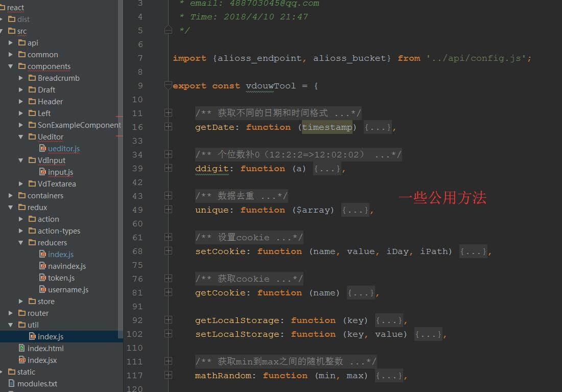Open modules.txt text file
This screenshot has width=562, height=392.
[37, 384]
